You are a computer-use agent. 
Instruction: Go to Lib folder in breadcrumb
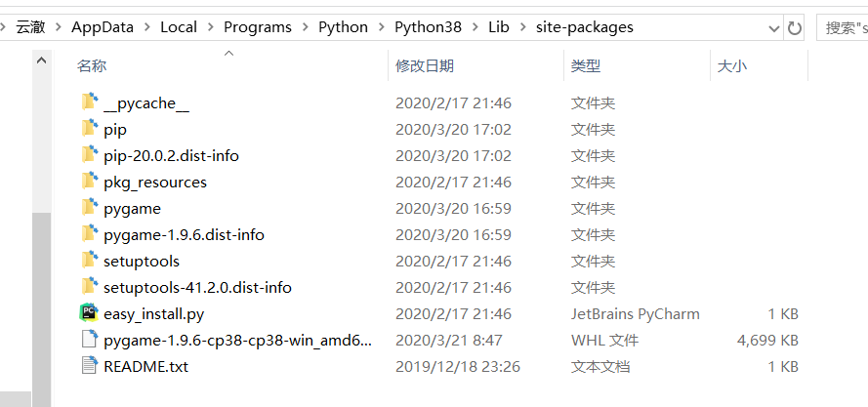498,27
